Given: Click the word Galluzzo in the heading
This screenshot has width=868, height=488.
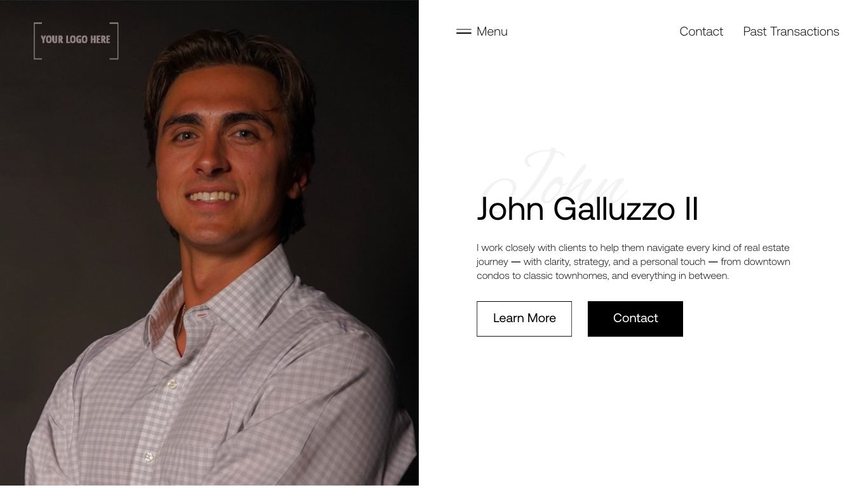Looking at the screenshot, I should click(614, 209).
